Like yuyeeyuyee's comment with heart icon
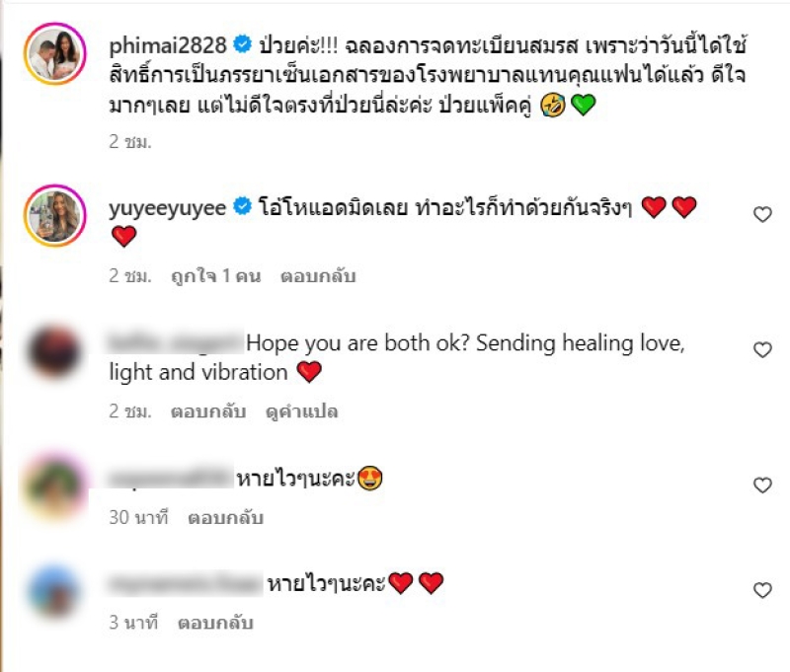The width and height of the screenshot is (790, 672). click(762, 214)
